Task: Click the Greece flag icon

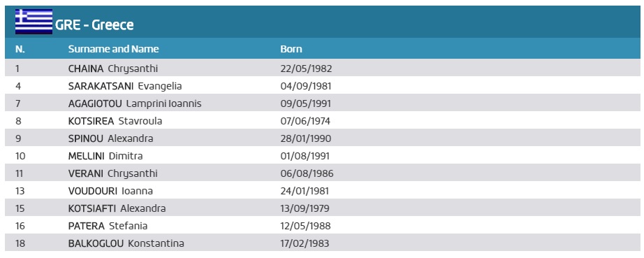Action: 34,22
